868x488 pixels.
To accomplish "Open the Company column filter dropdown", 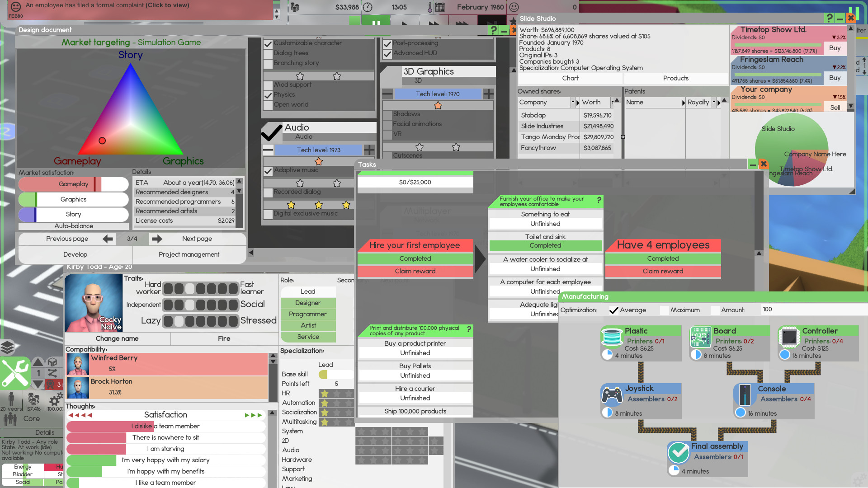I will 573,103.
